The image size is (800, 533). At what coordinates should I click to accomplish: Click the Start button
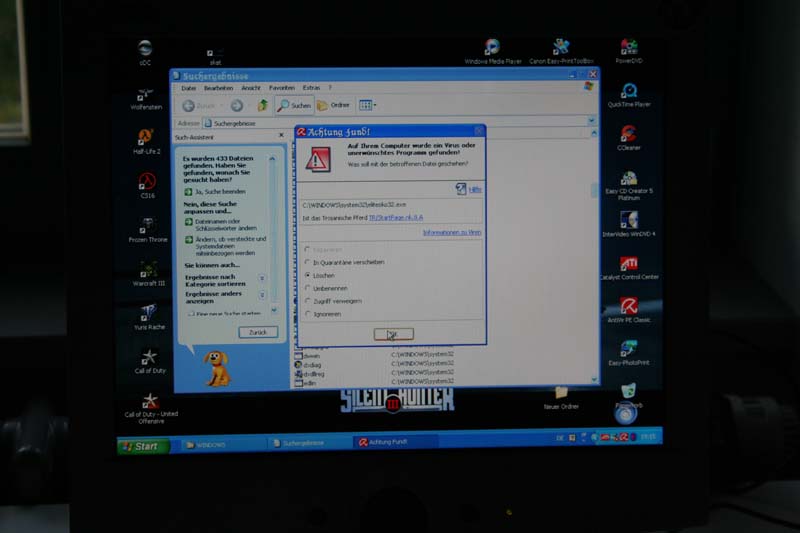(143, 446)
